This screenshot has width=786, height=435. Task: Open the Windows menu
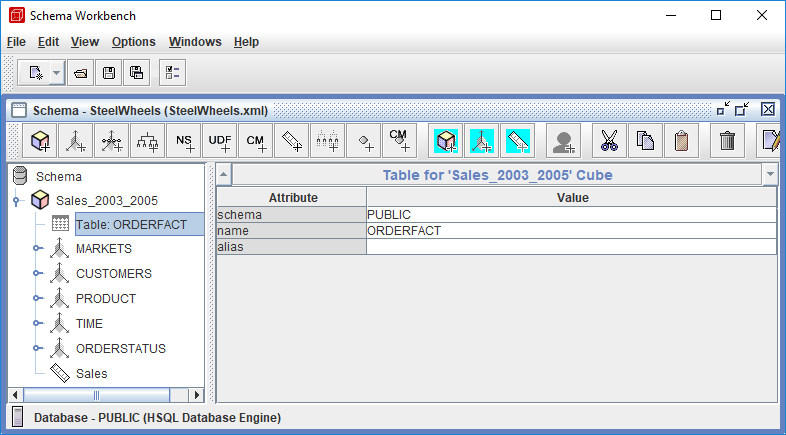click(x=195, y=42)
